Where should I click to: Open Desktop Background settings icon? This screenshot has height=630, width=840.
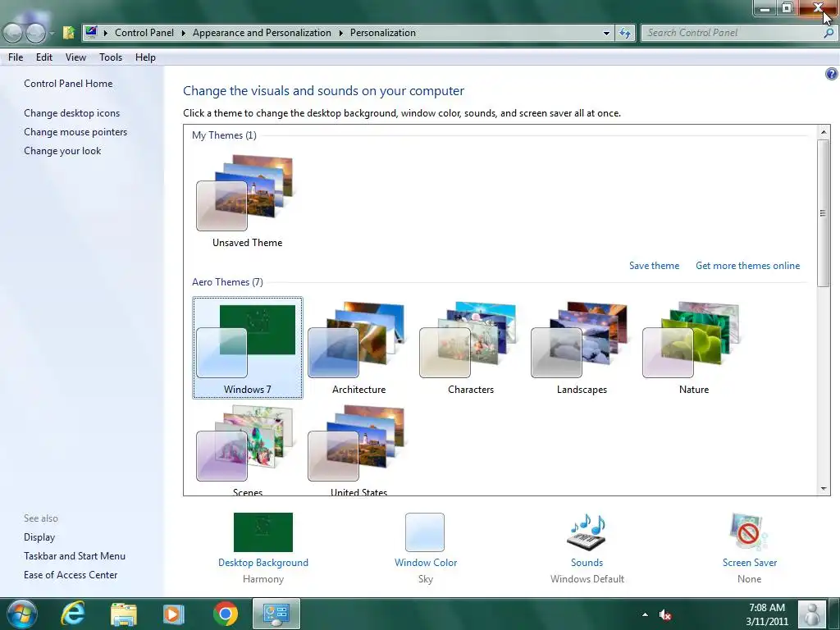tap(263, 532)
